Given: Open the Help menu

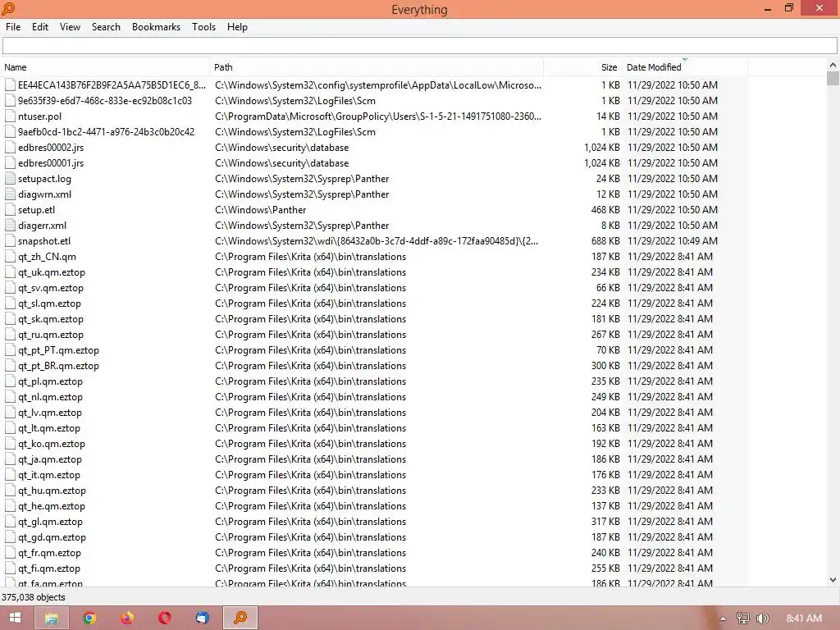Looking at the screenshot, I should click(x=237, y=27).
